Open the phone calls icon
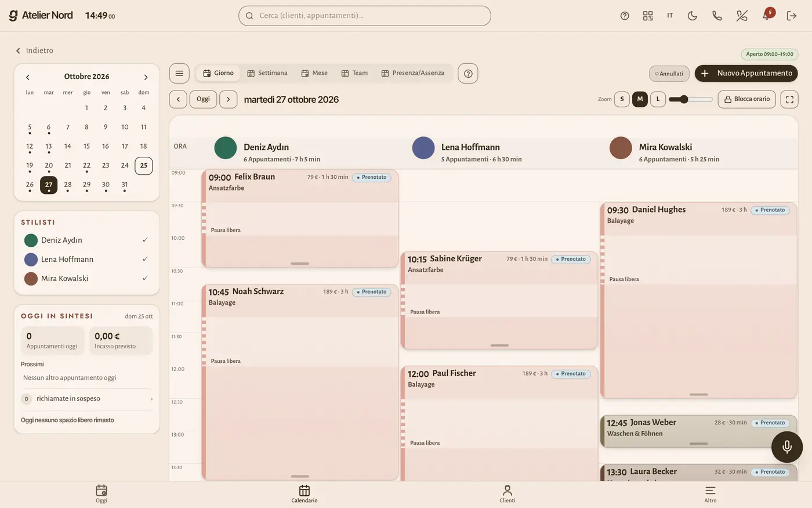 (717, 16)
